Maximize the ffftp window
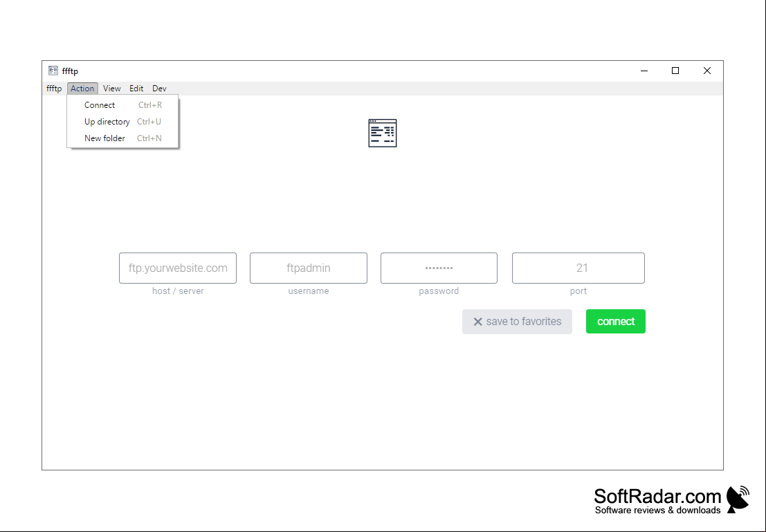 click(x=675, y=71)
